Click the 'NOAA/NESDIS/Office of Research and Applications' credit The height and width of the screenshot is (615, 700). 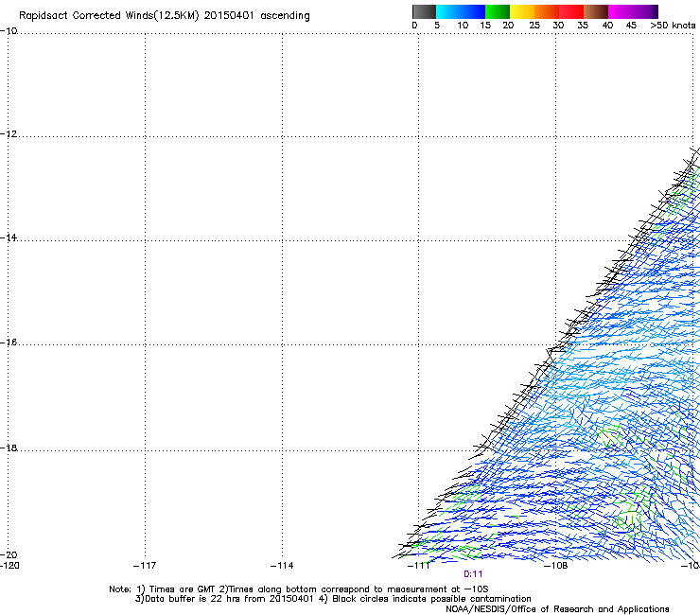click(557, 609)
